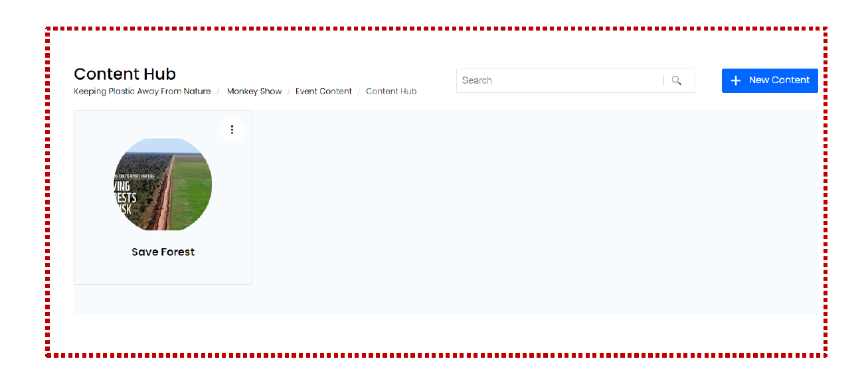868x381 pixels.
Task: Open Event Content breadcrumb link
Action: tap(323, 92)
